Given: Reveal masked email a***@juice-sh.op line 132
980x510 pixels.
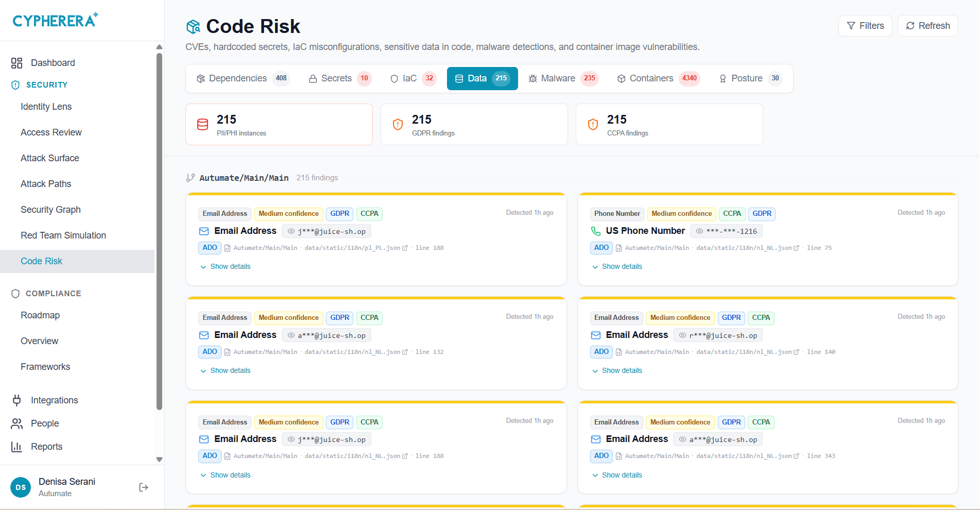Looking at the screenshot, I should pyautogui.click(x=291, y=335).
